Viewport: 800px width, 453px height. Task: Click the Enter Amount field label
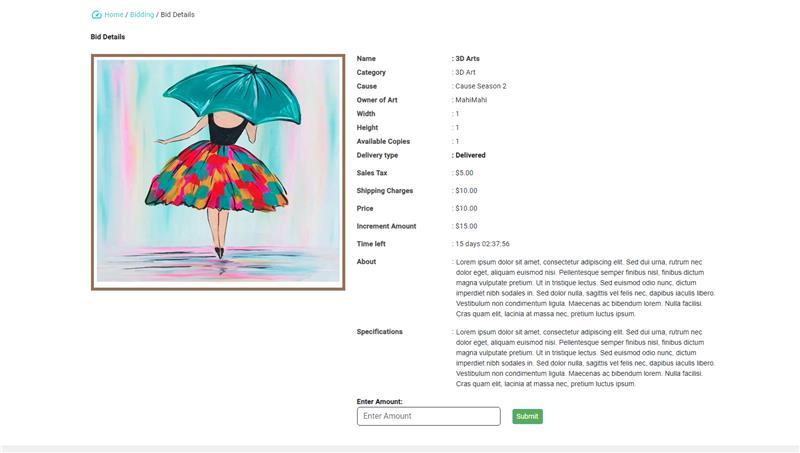click(x=380, y=401)
